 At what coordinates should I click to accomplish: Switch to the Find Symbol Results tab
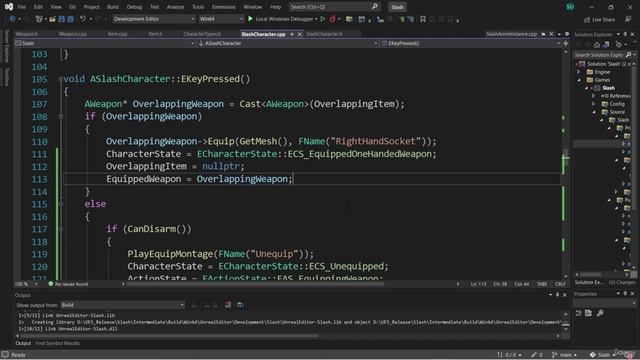click(x=58, y=343)
